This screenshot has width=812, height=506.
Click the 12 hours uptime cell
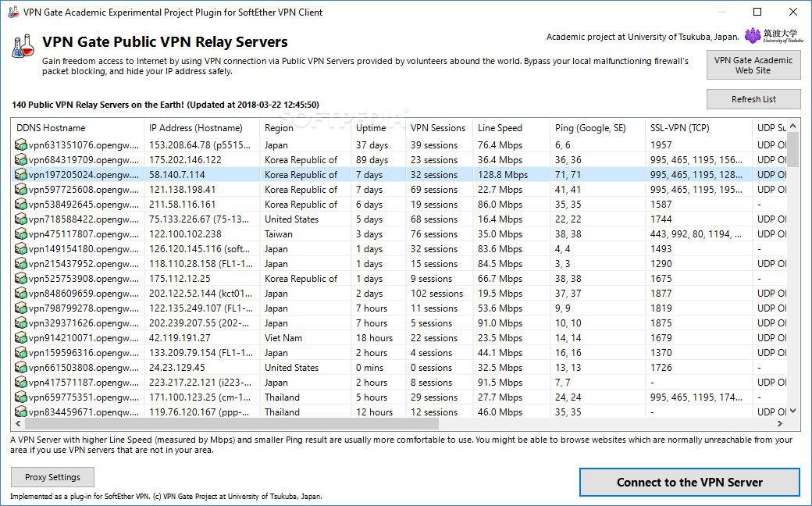point(375,412)
